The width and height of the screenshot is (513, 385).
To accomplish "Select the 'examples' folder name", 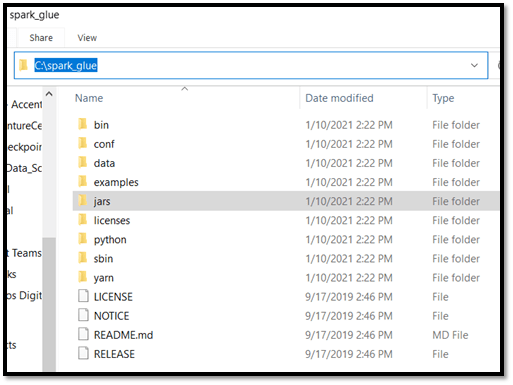I will 116,182.
